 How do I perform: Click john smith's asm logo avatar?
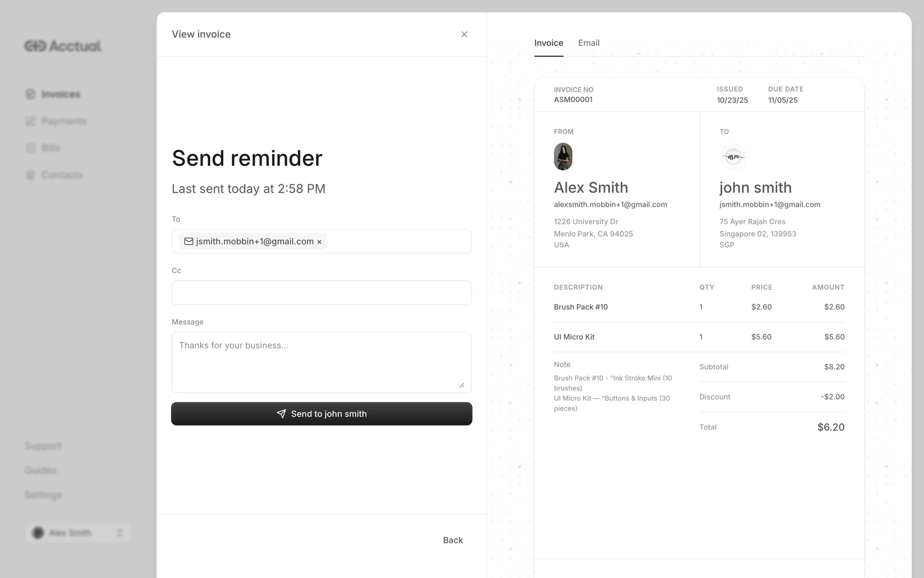(x=733, y=157)
